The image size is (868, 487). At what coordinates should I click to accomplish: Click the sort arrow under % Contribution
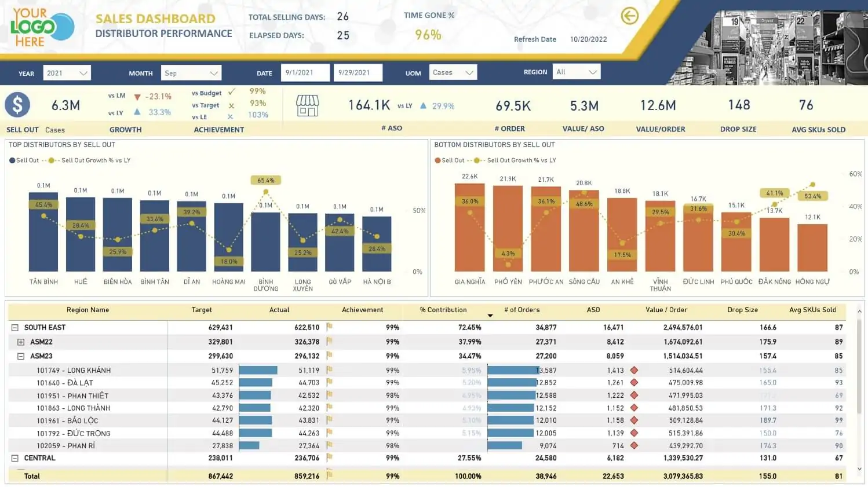pyautogui.click(x=490, y=316)
